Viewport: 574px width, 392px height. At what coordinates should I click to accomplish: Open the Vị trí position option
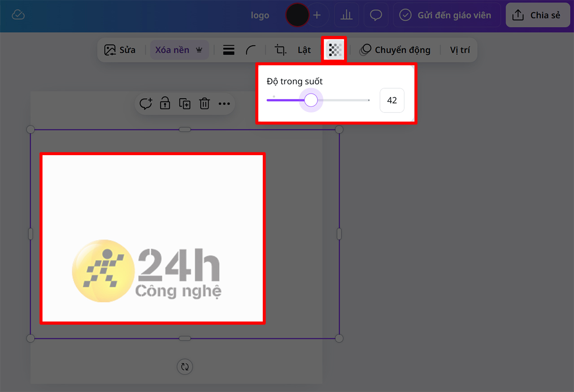pos(460,50)
